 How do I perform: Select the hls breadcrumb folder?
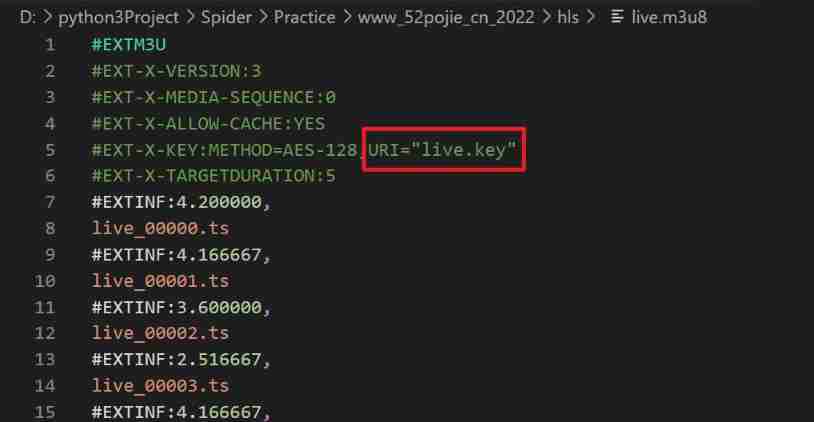(x=568, y=18)
